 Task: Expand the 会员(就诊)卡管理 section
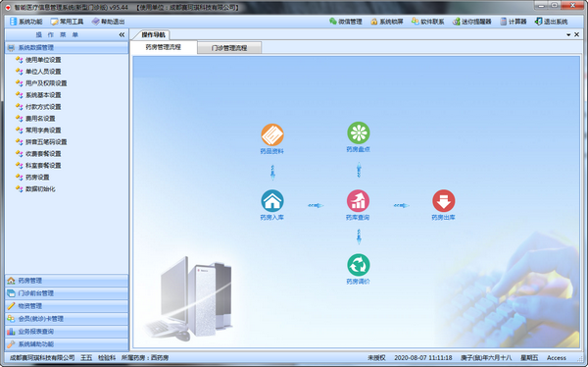coord(67,319)
